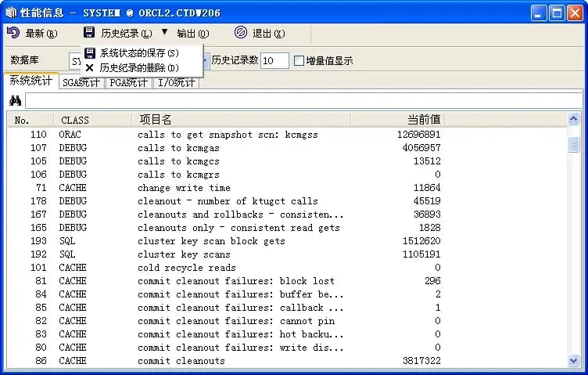Image resolution: width=588 pixels, height=375 pixels.
Task: Click the 历史纪录 save disk icon
Action: 89,33
